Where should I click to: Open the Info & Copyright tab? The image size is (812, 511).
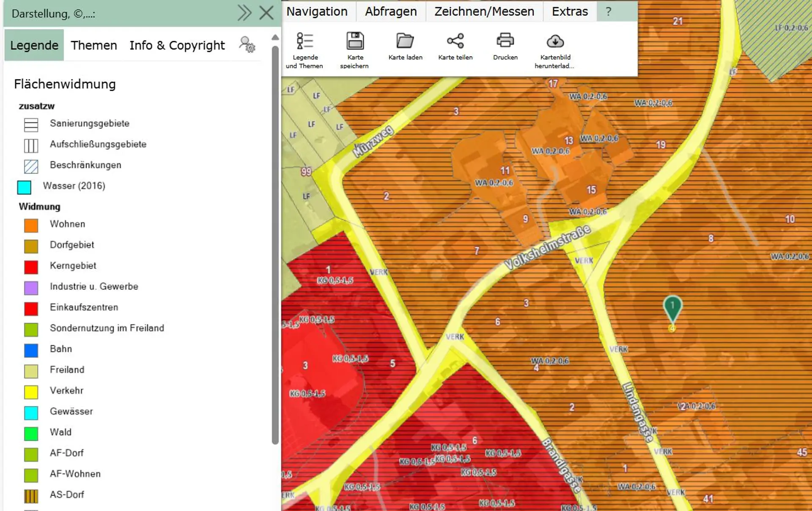(177, 45)
